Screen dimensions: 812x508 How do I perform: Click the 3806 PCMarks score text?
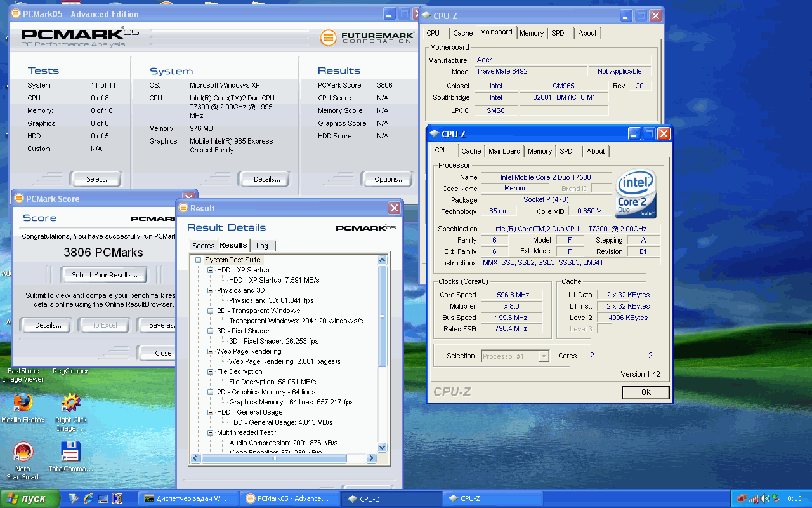(103, 252)
